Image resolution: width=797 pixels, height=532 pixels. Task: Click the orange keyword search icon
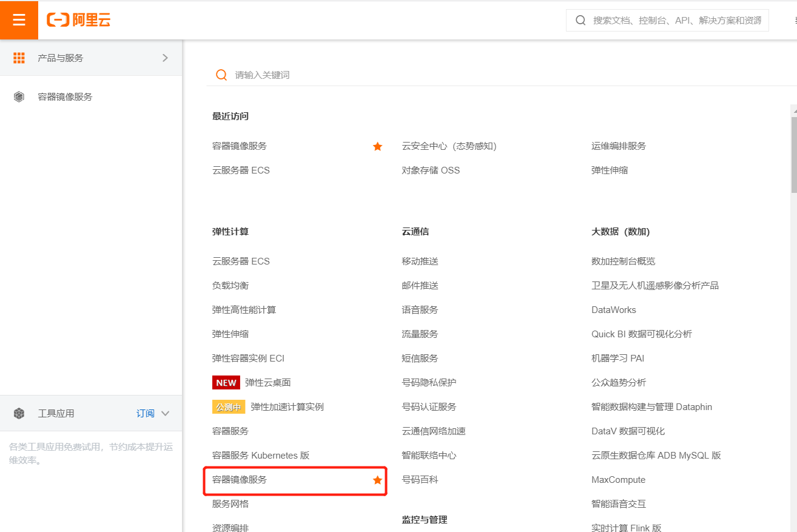click(221, 75)
